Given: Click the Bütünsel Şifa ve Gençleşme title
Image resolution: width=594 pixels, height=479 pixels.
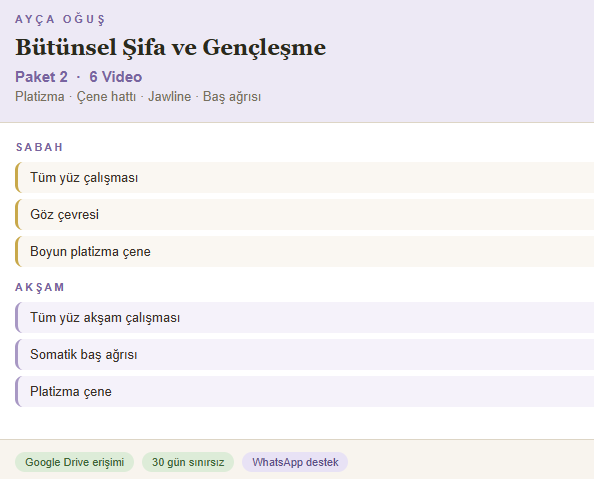Looking at the screenshot, I should tap(170, 48).
